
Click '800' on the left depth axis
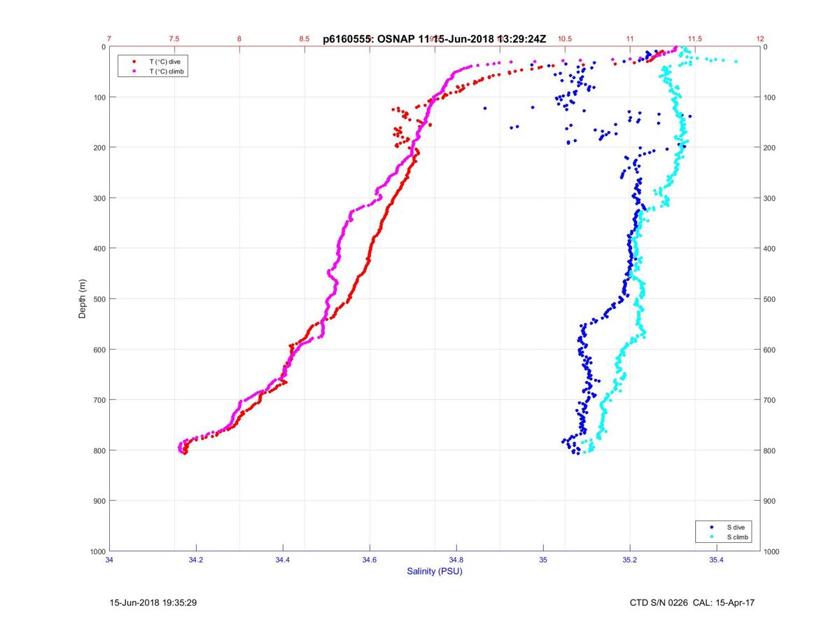tap(99, 450)
